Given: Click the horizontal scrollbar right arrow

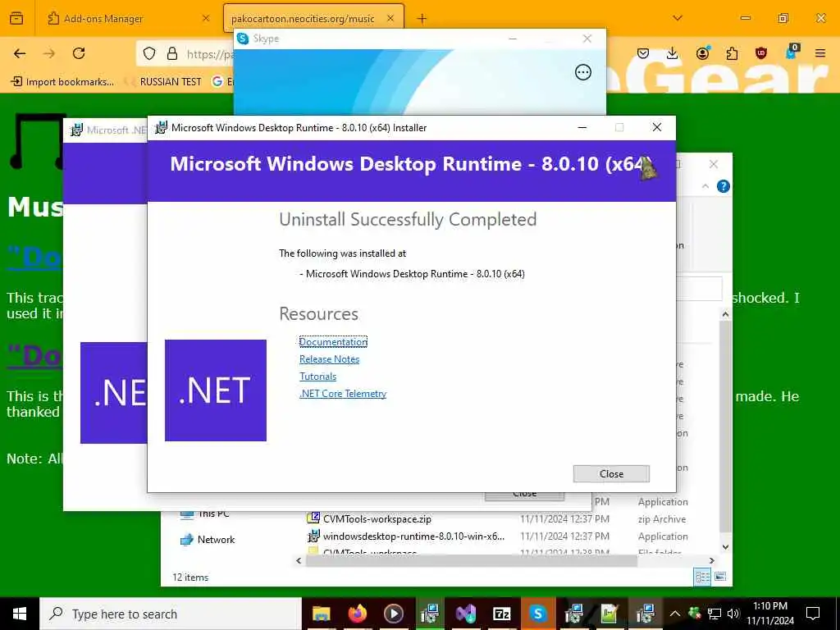Looking at the screenshot, I should tap(711, 560).
